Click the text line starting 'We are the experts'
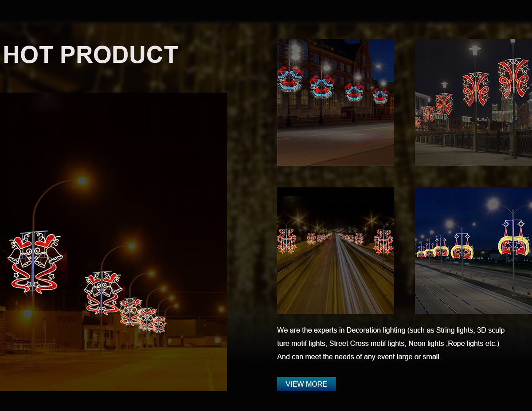Viewport: 532px width, 411px height. click(392, 330)
